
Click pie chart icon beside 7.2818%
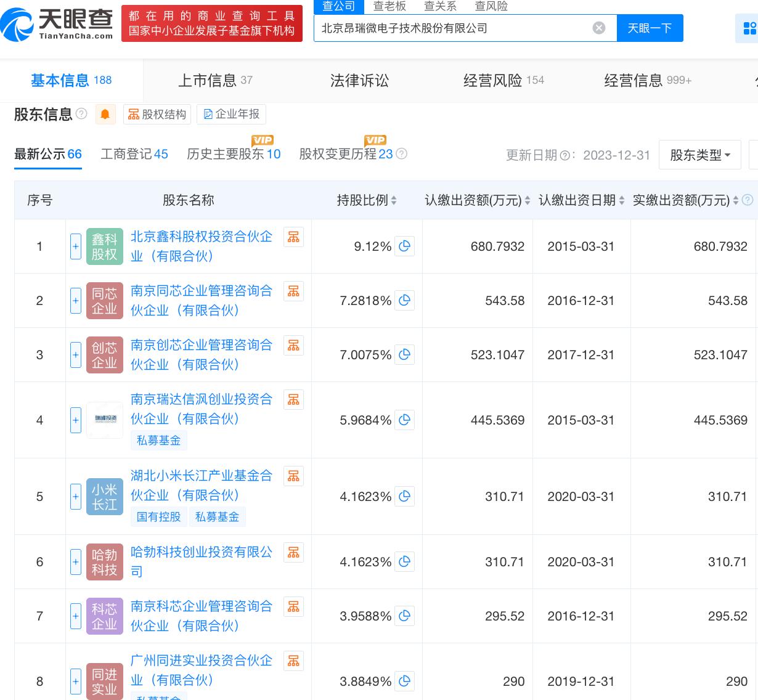404,301
